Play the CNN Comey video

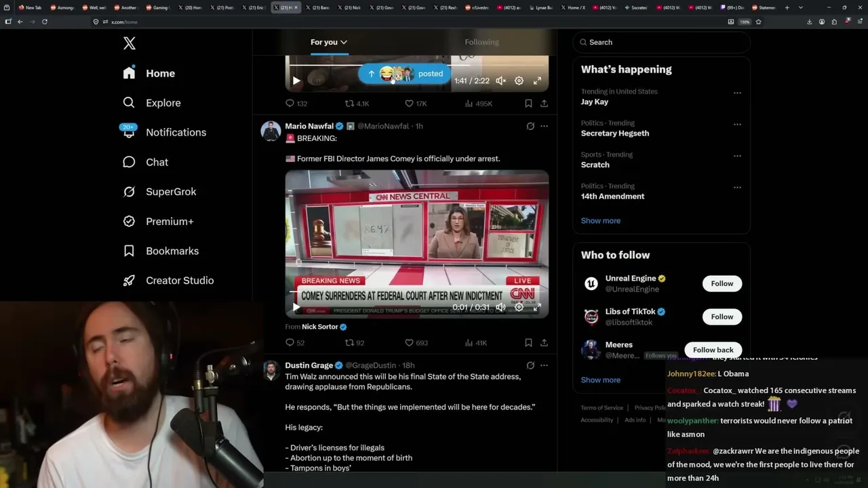(296, 307)
